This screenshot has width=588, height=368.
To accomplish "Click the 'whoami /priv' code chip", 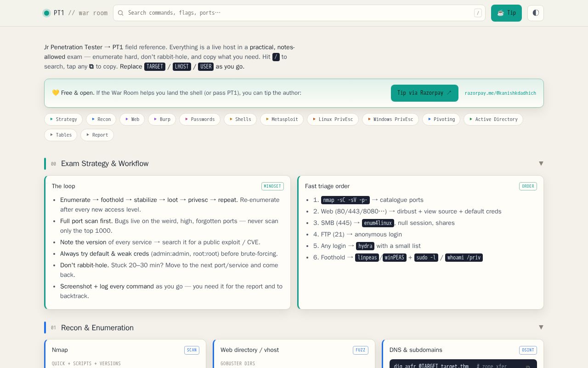I will pos(464,258).
